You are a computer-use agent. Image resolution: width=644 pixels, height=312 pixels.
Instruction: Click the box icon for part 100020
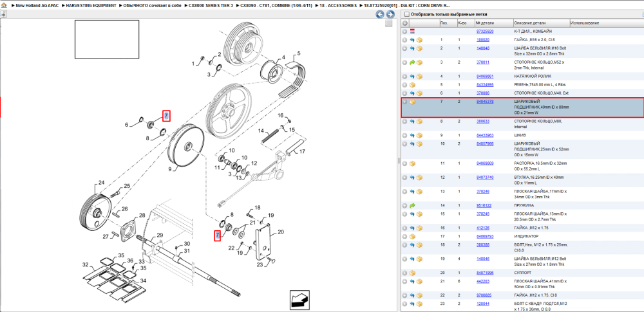coord(420,41)
